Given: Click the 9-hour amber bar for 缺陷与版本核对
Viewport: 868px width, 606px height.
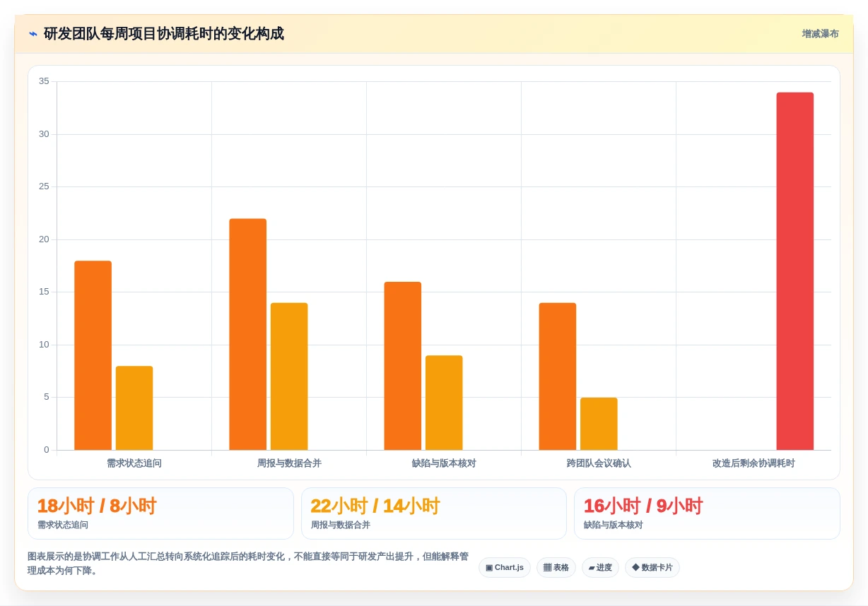Looking at the screenshot, I should [444, 403].
